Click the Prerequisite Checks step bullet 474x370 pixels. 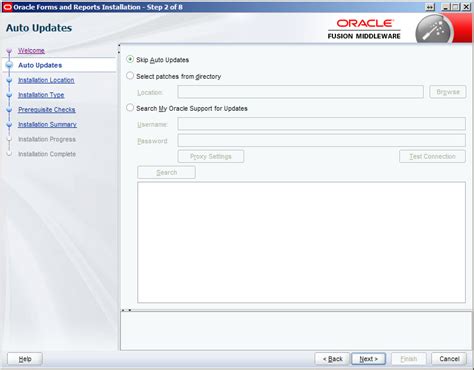pyautogui.click(x=9, y=110)
